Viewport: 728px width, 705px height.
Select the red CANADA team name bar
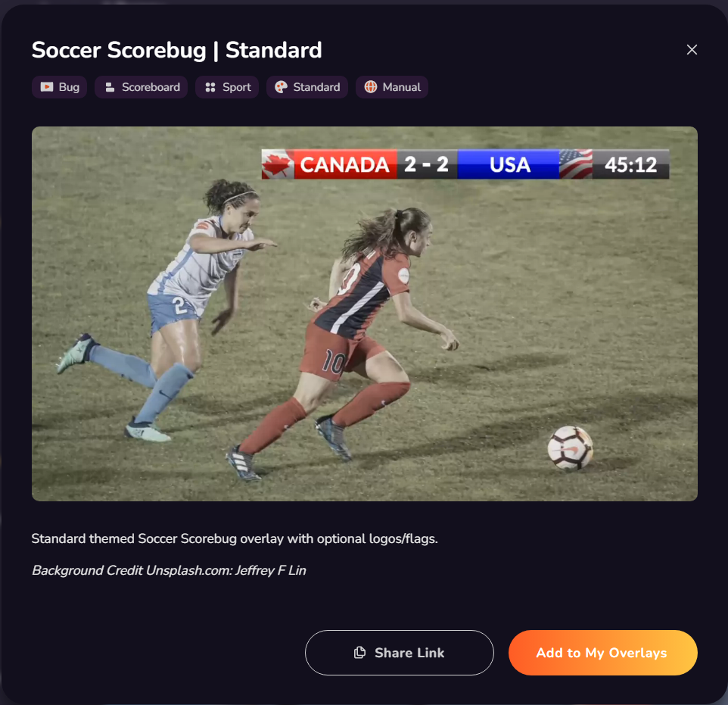(x=345, y=164)
